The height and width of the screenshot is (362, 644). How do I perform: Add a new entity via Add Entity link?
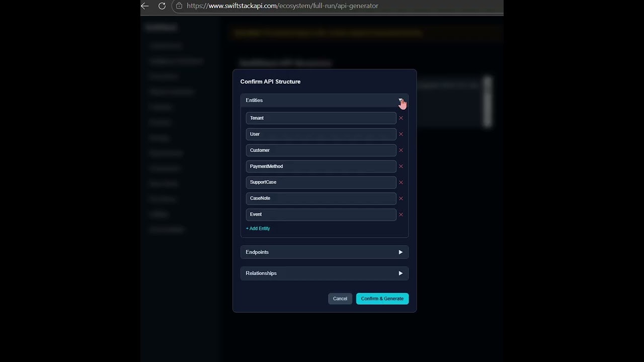[x=258, y=228]
